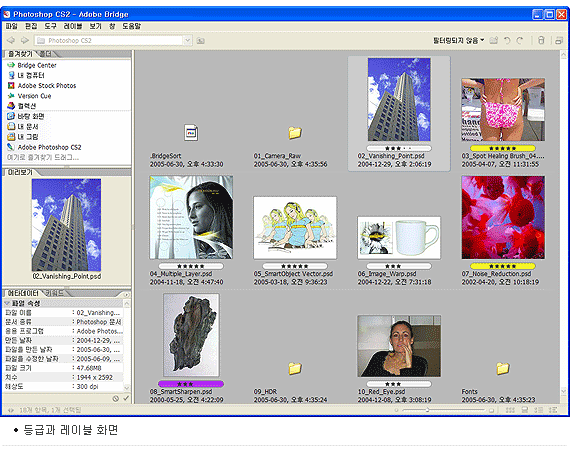Open the 편집 menu
The width and height of the screenshot is (570, 451).
31,26
